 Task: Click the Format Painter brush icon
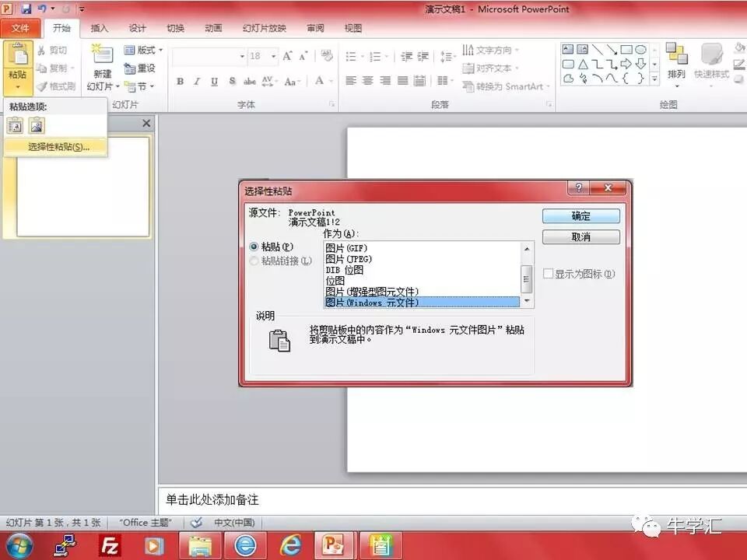click(x=41, y=86)
